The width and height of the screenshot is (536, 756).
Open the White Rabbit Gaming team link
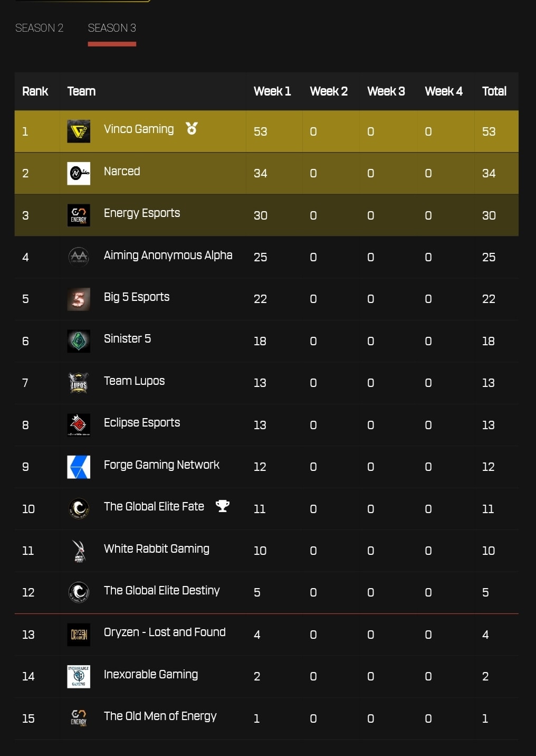(x=157, y=549)
